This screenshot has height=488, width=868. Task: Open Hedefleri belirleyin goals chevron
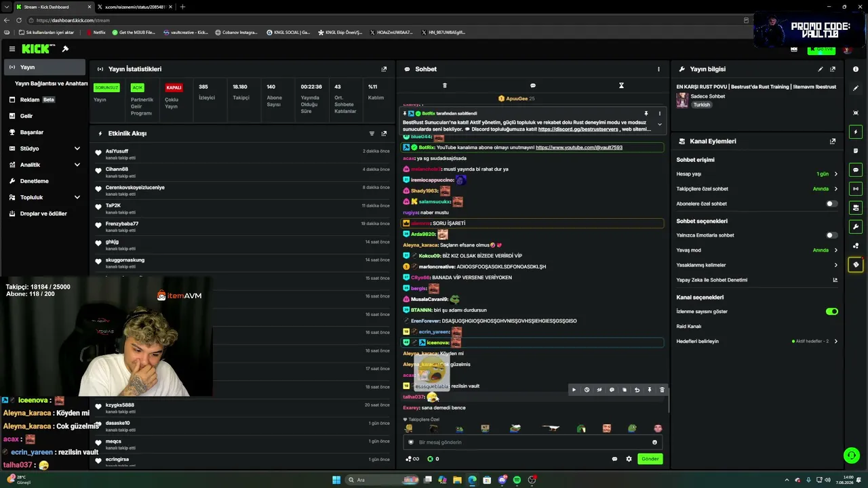pyautogui.click(x=835, y=342)
